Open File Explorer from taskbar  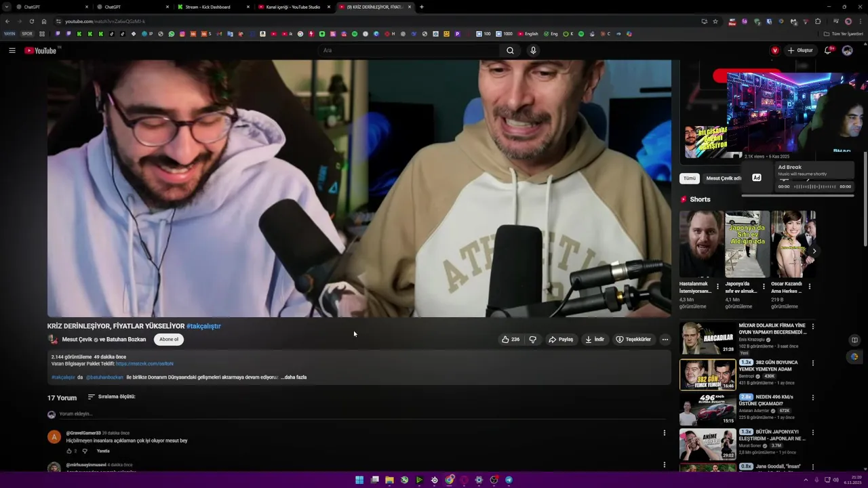pyautogui.click(x=389, y=480)
